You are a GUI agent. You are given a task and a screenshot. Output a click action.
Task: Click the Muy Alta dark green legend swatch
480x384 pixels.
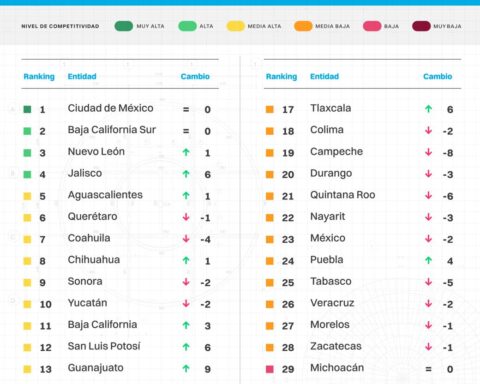pyautogui.click(x=123, y=26)
